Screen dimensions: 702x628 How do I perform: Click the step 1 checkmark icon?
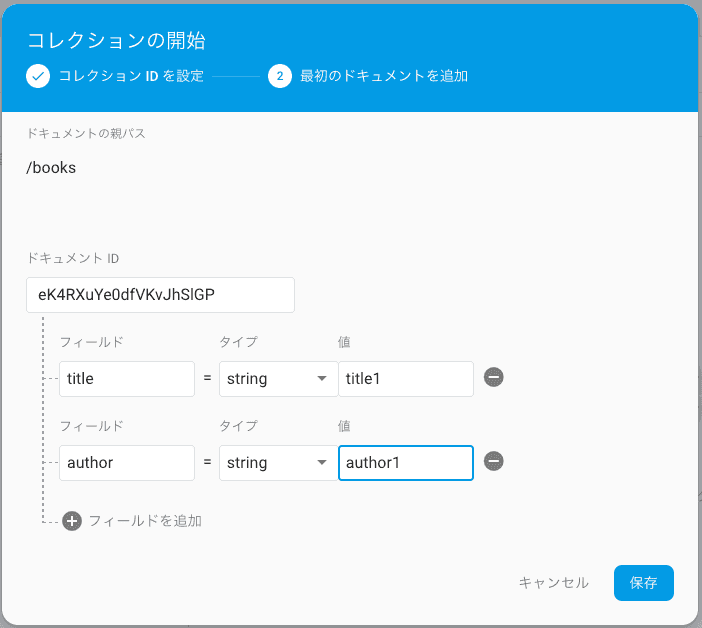pos(38,76)
